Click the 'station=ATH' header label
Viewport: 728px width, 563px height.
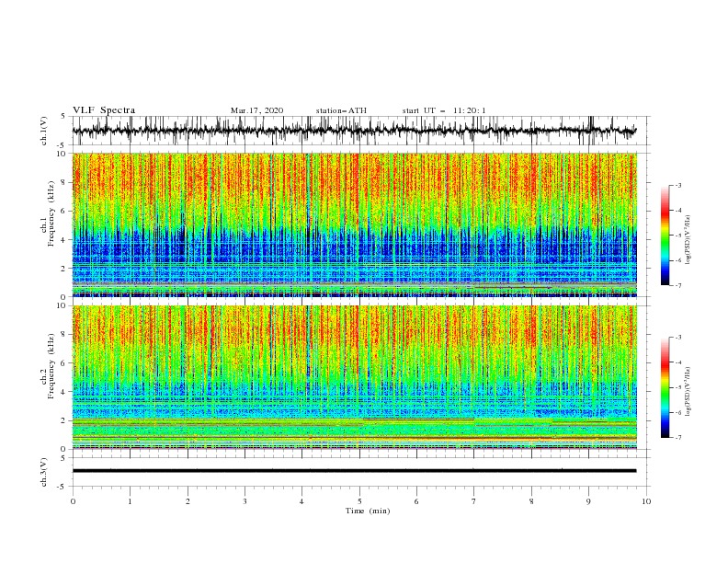[341, 110]
